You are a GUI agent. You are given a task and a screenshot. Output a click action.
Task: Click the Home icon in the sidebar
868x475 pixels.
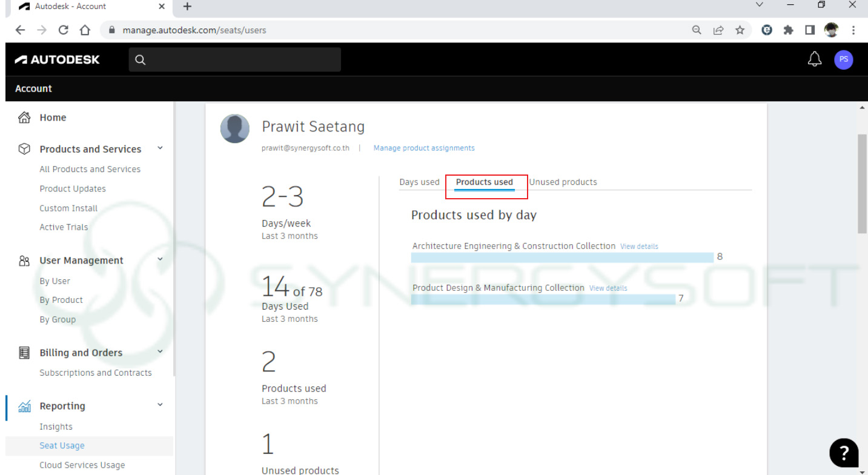pos(24,118)
